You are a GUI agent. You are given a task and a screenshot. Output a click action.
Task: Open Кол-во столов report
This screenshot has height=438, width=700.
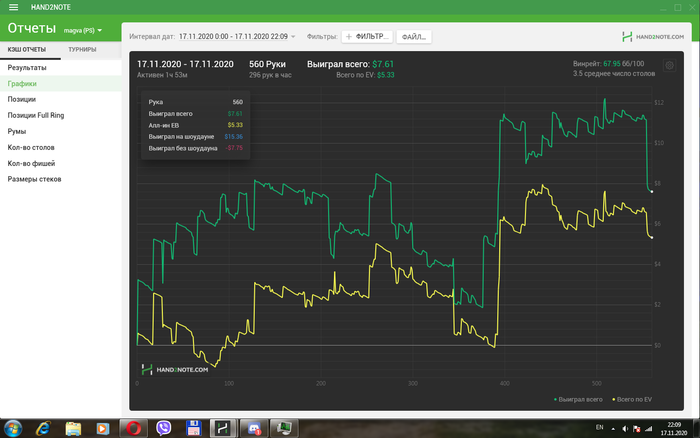pos(61,147)
